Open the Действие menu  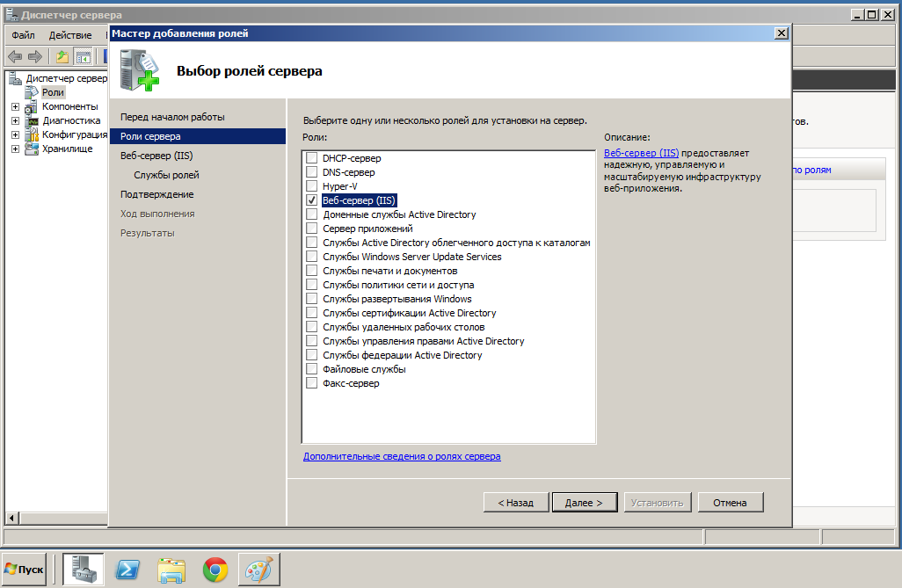point(70,35)
